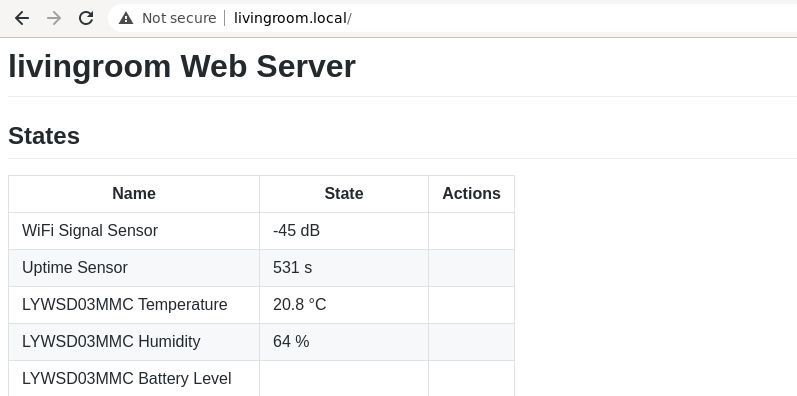This screenshot has width=797, height=396.
Task: Reload the livingroom.local page
Action: click(85, 18)
